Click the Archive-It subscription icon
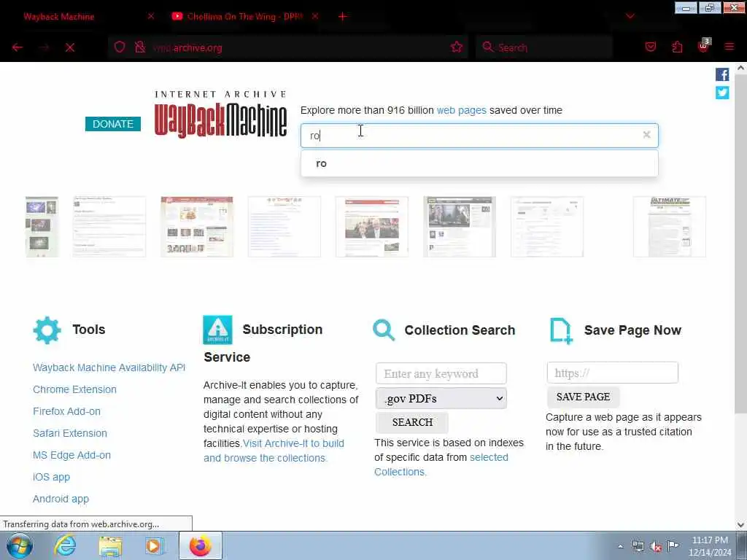Screen dimensions: 747x560 (217, 330)
